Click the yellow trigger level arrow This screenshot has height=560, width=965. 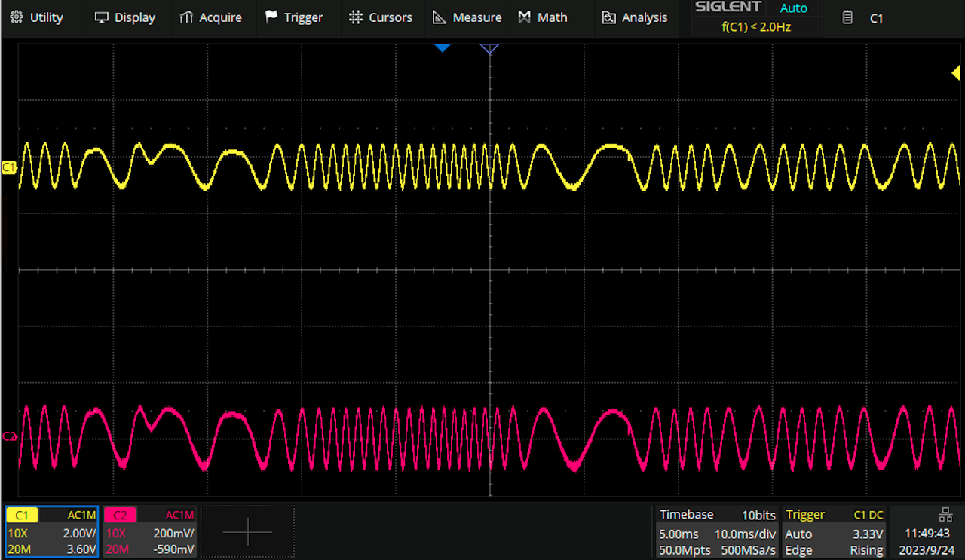[x=956, y=72]
